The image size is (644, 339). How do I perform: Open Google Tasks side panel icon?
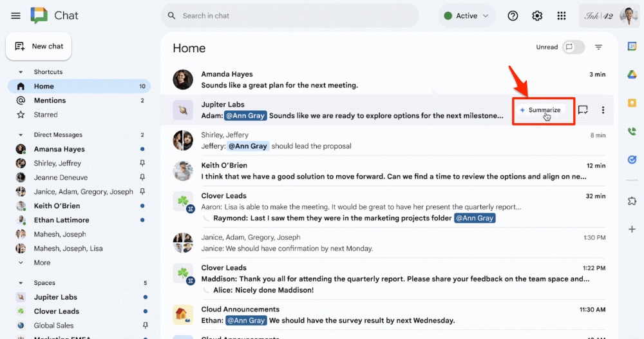632,159
